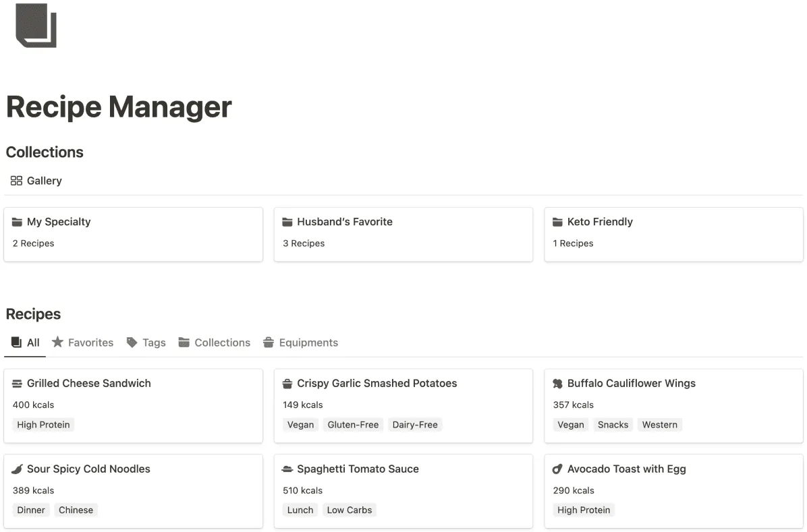807x532 pixels.
Task: Click the star icon beside Favorites
Action: [x=57, y=342]
